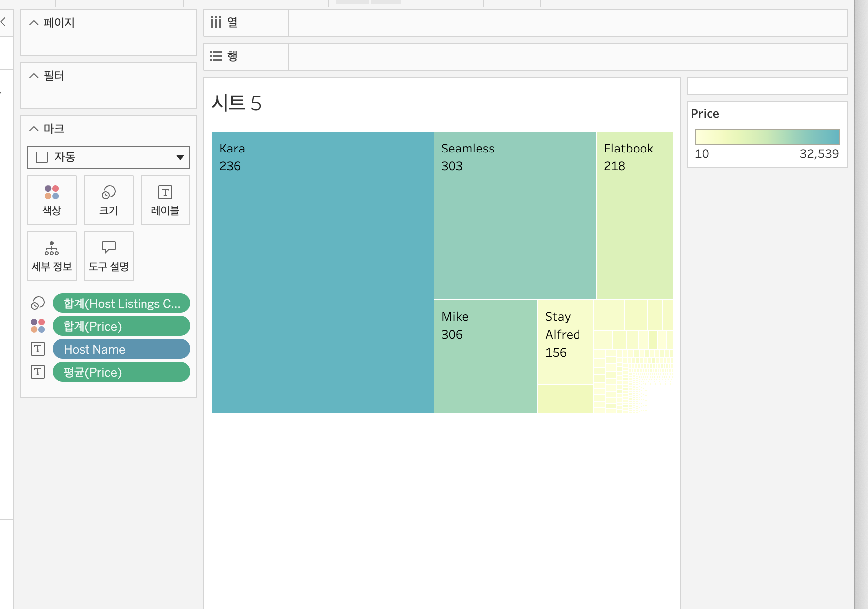Collapse the 필터 (Filters) card
The image size is (868, 609).
(34, 76)
